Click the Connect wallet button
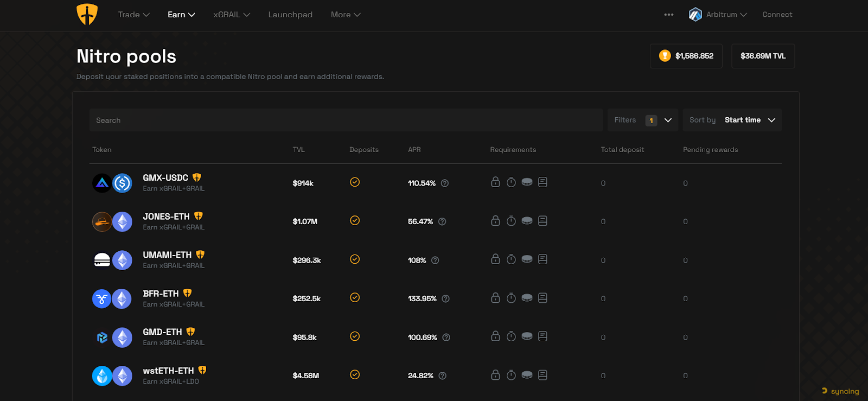This screenshot has height=401, width=868. (777, 15)
